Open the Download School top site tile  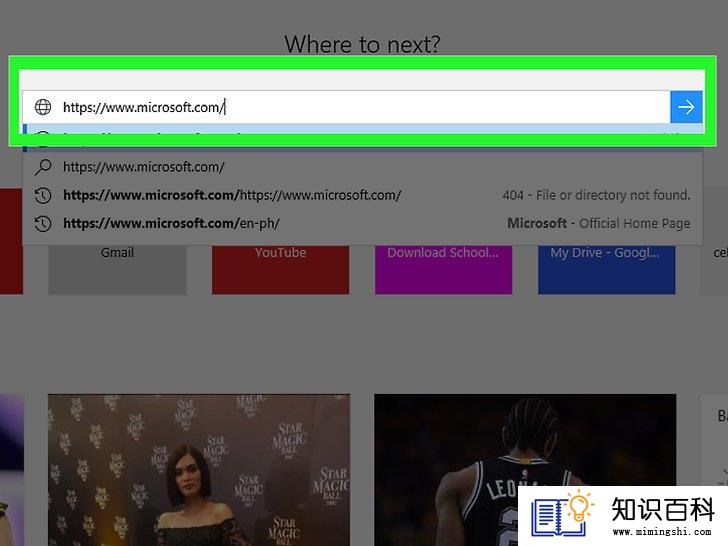443,269
